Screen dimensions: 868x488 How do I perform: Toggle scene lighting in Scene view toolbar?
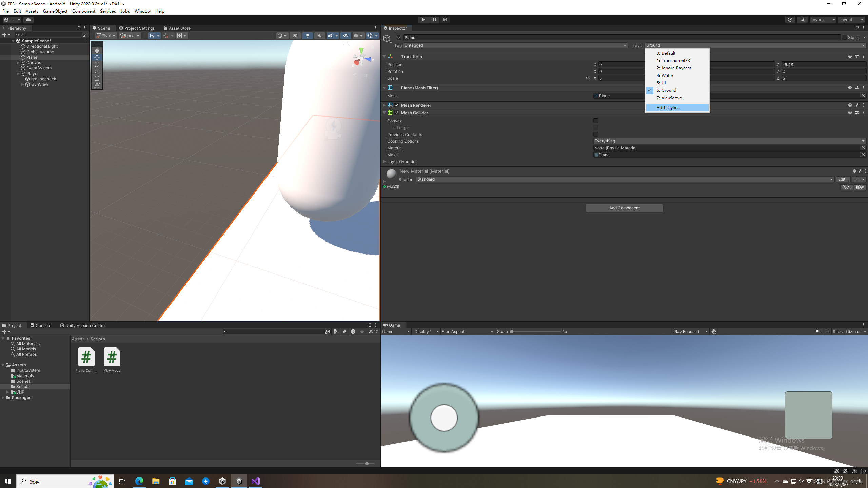point(307,35)
